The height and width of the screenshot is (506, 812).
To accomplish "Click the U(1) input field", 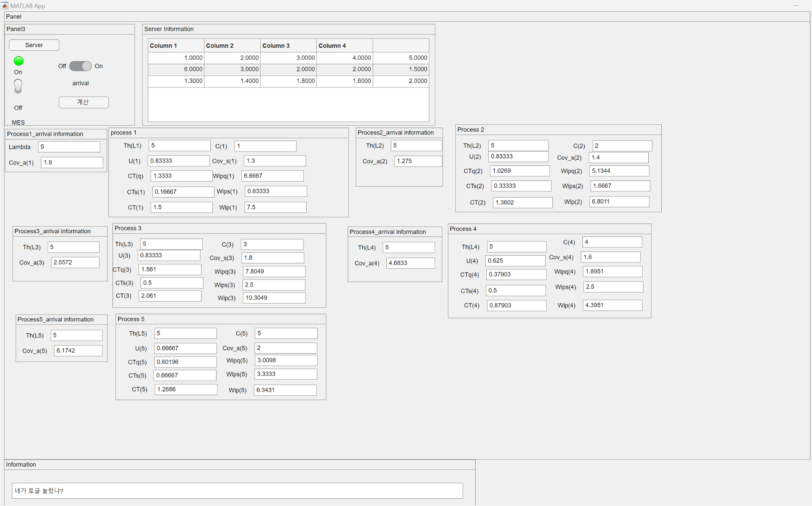I will coord(179,161).
